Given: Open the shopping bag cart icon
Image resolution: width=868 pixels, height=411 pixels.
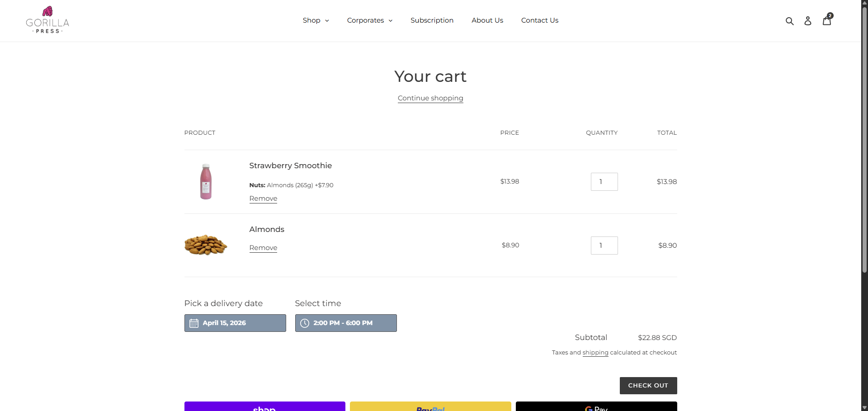Looking at the screenshot, I should pyautogui.click(x=827, y=20).
